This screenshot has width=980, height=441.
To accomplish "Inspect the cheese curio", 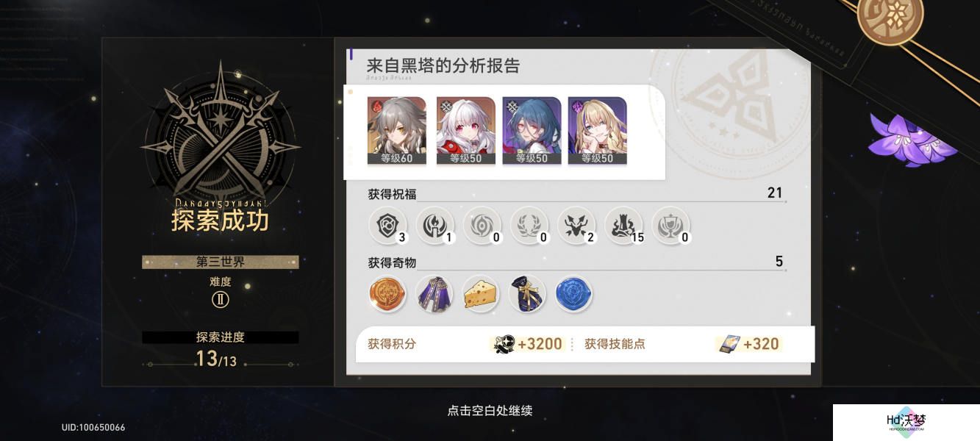I will pyautogui.click(x=482, y=294).
